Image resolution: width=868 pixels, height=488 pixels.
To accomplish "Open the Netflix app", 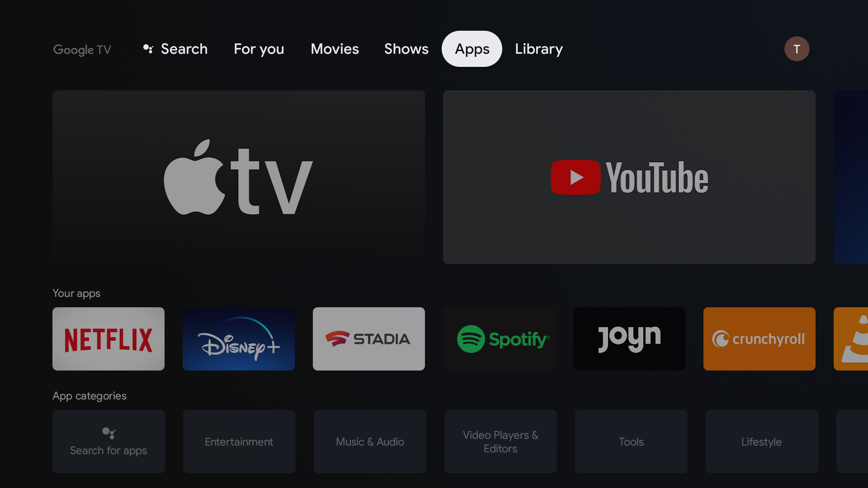I will tap(108, 338).
